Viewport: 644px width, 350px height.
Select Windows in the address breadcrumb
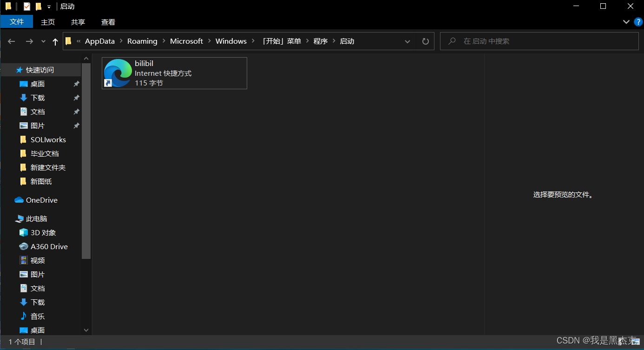point(231,41)
